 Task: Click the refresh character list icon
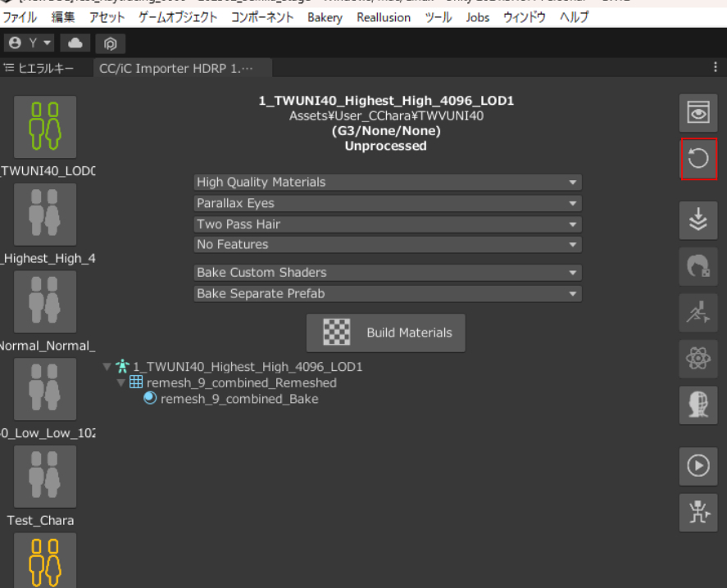(698, 159)
